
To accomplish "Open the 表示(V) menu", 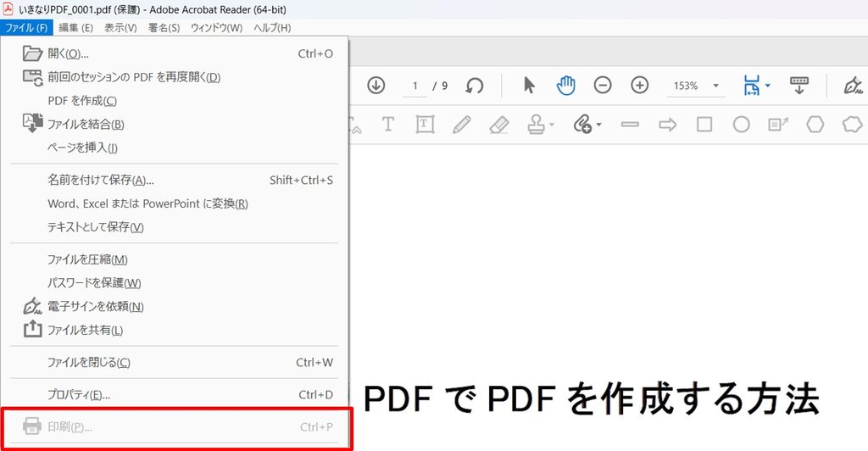I will pos(120,28).
